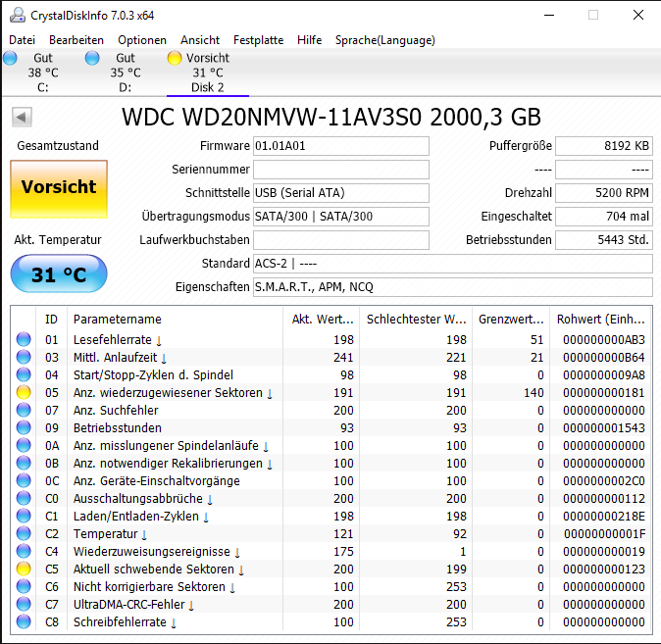Open the Sprache(Language) menu

384,40
